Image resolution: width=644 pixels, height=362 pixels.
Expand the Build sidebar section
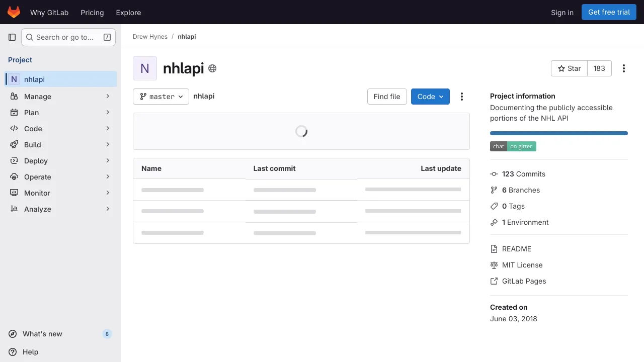click(x=60, y=145)
